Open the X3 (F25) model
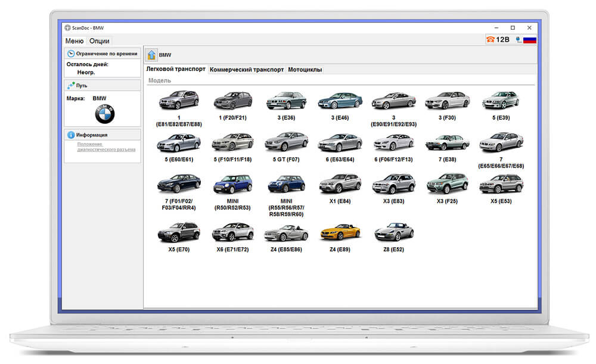Screen dimensions: 596x364 (447, 189)
